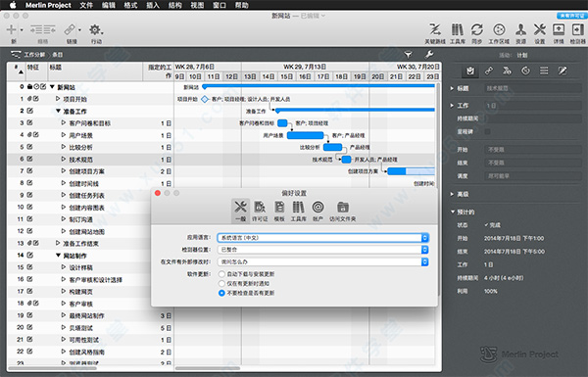Open the 文件 menu in the menu bar
The image size is (588, 377).
coord(86,5)
